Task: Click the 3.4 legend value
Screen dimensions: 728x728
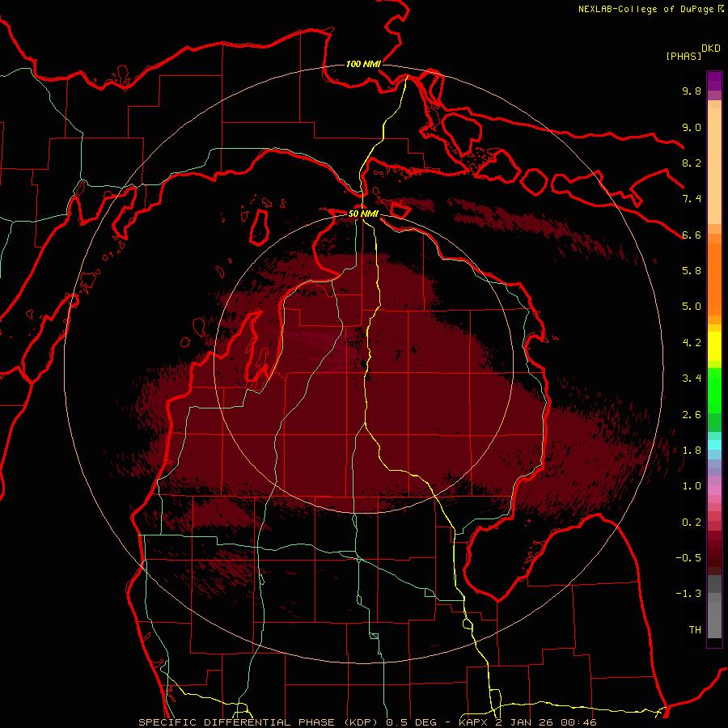Action: click(692, 379)
